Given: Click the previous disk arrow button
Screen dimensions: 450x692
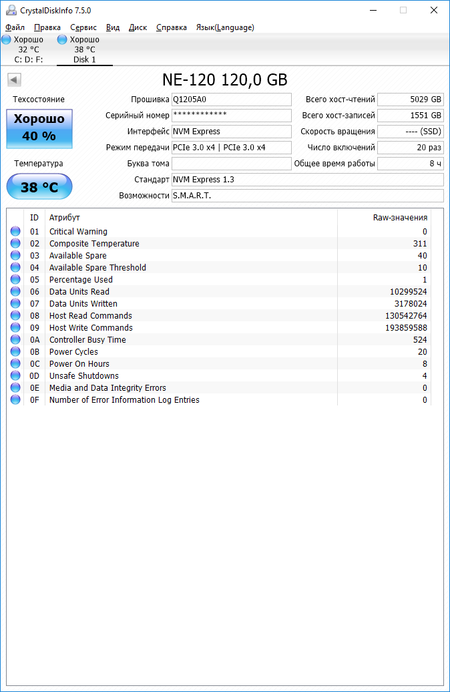Looking at the screenshot, I should click(x=14, y=80).
